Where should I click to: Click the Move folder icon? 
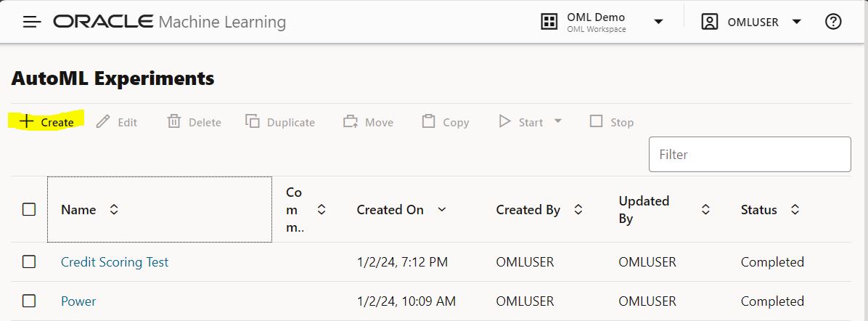[x=351, y=122]
